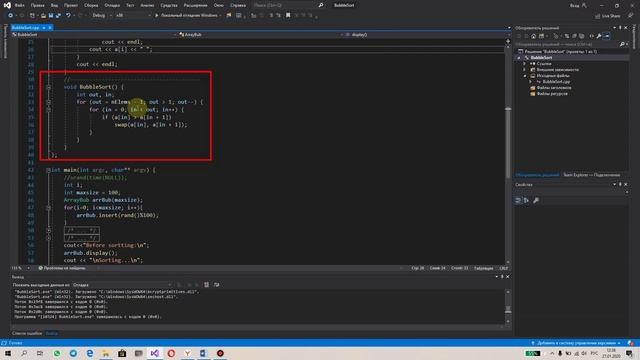The image size is (640, 360).
Task: Toggle word wrap in Output panel
Action: tap(216, 285)
